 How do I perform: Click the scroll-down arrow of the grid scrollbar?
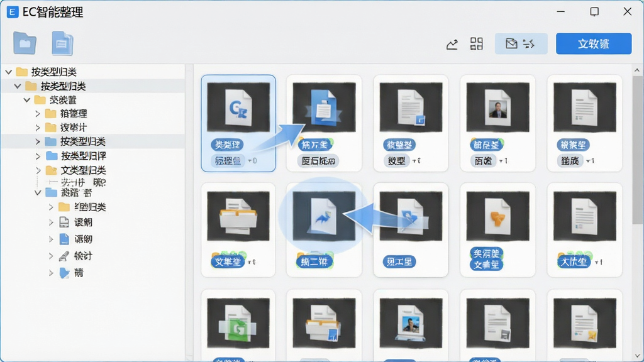click(637, 356)
